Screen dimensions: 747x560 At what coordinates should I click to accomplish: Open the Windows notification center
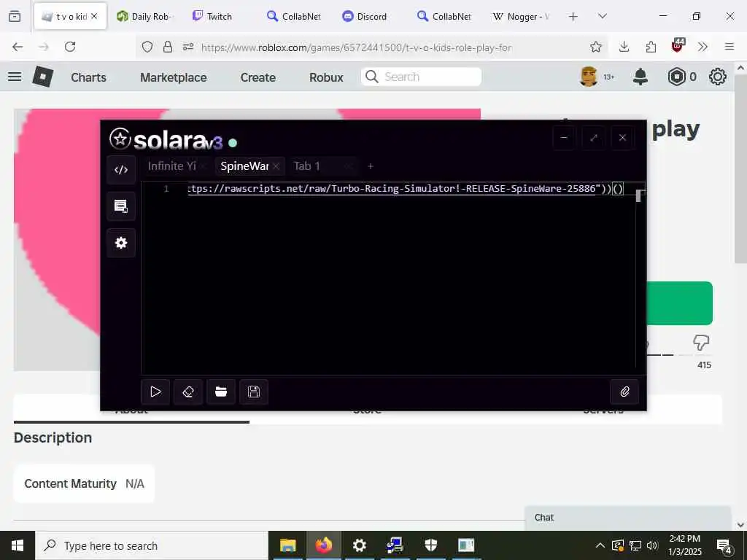724,545
